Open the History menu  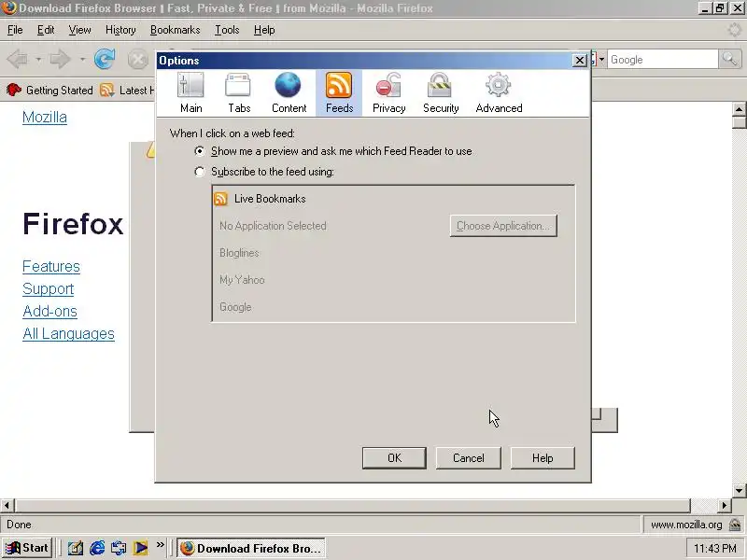point(120,30)
